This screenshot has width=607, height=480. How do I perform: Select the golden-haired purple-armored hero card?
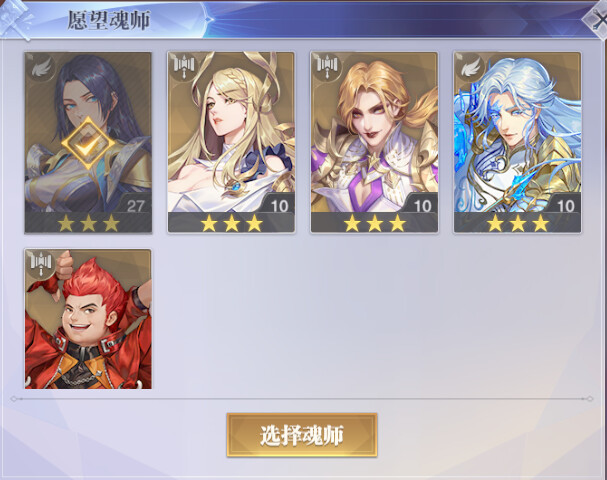click(374, 142)
